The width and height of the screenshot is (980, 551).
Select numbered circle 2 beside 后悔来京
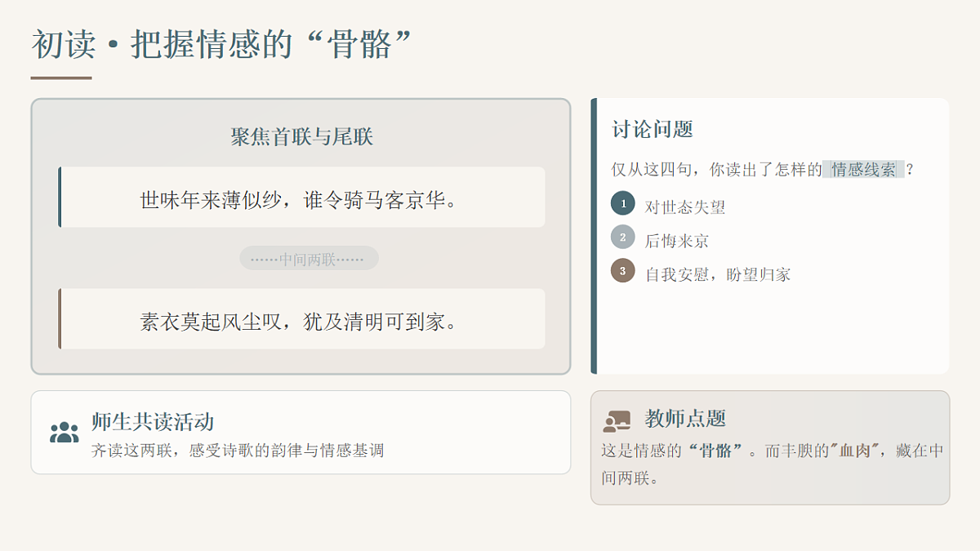tap(623, 237)
